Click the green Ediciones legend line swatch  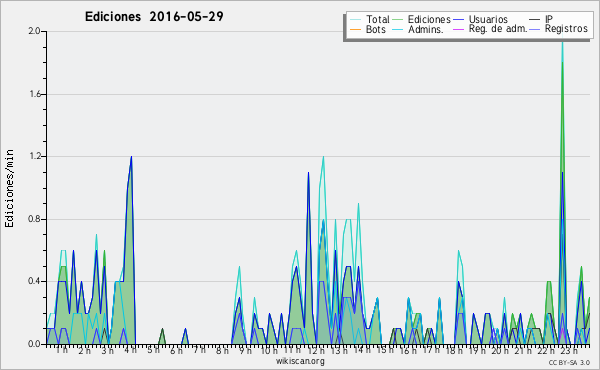click(x=398, y=20)
